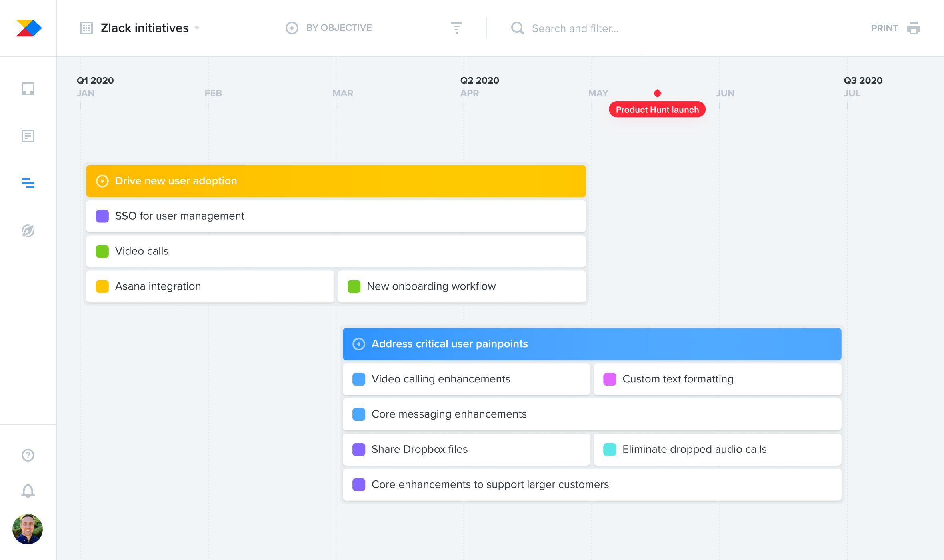The width and height of the screenshot is (944, 560).
Task: Click the filter lines icon
Action: click(456, 28)
